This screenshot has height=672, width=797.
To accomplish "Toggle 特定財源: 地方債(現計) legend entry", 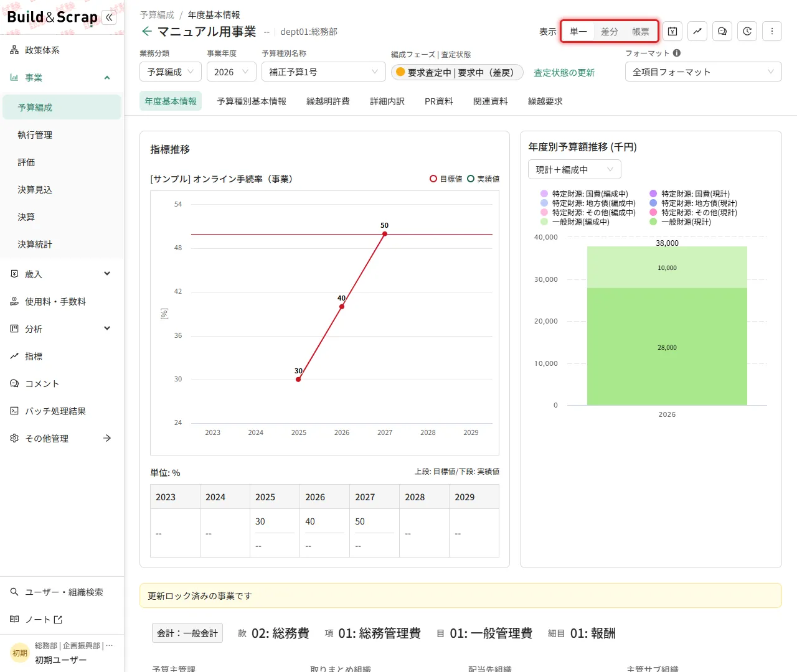I will [x=693, y=203].
